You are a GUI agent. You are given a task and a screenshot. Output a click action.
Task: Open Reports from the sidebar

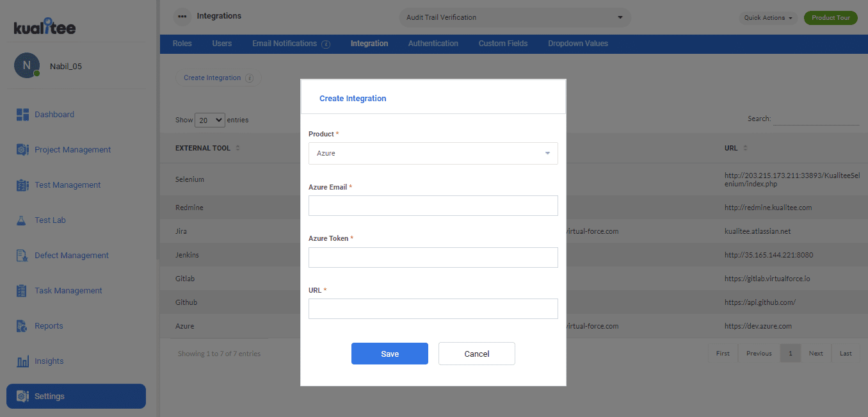pyautogui.click(x=49, y=326)
